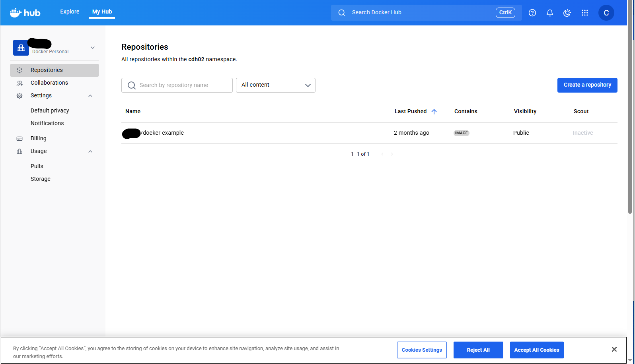Open the user avatar C menu
This screenshot has width=635, height=364.
point(606,13)
